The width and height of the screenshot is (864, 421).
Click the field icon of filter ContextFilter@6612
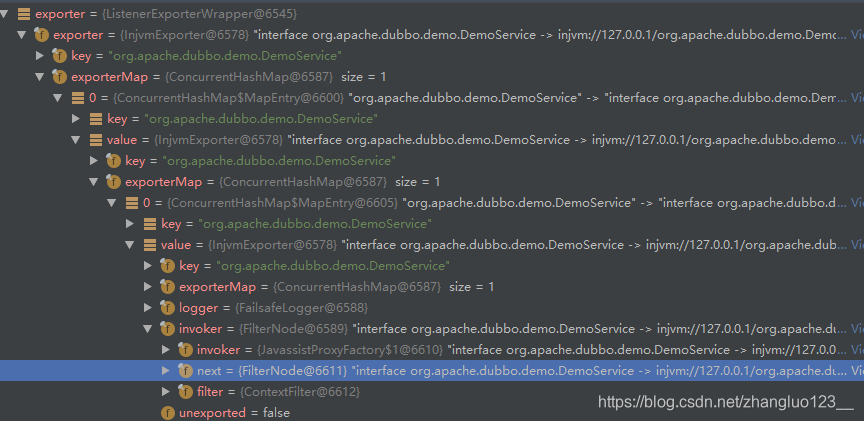click(186, 392)
